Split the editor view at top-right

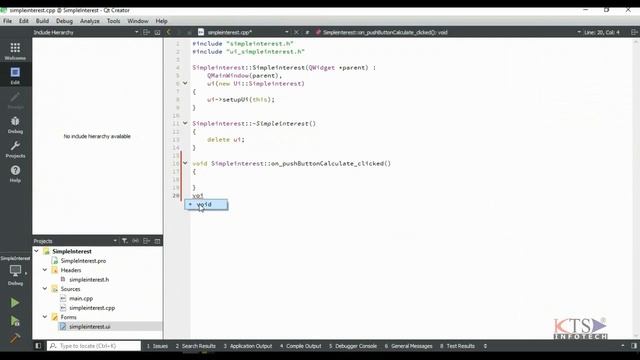[634, 32]
